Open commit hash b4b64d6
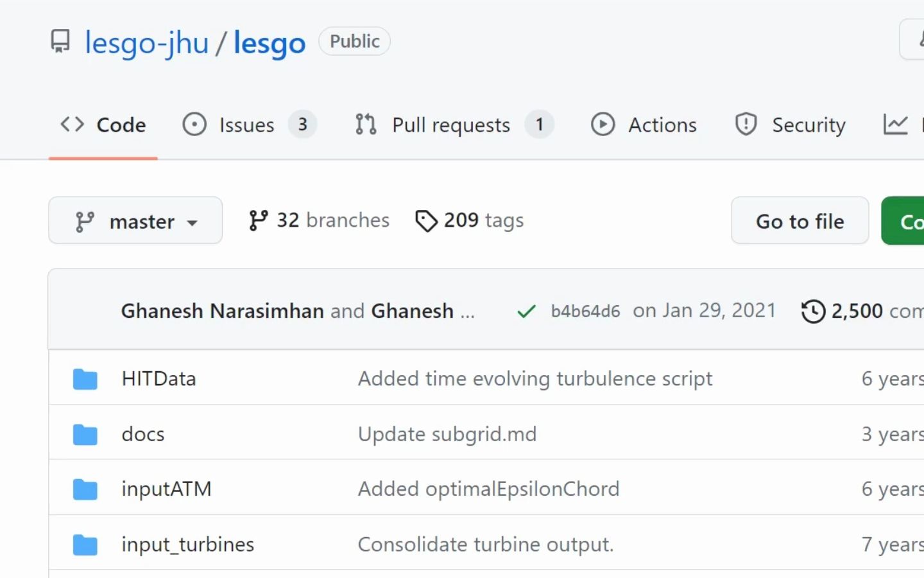924x578 pixels. pos(585,311)
